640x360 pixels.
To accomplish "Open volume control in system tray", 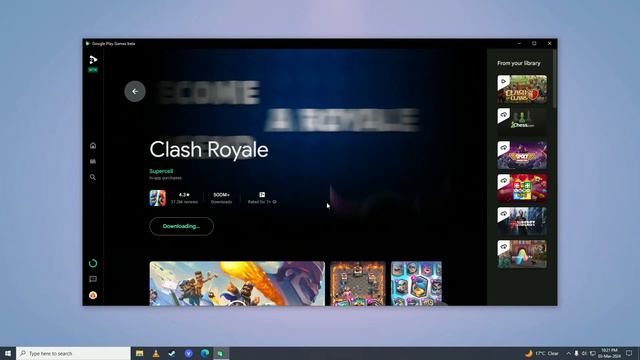I will [584, 353].
